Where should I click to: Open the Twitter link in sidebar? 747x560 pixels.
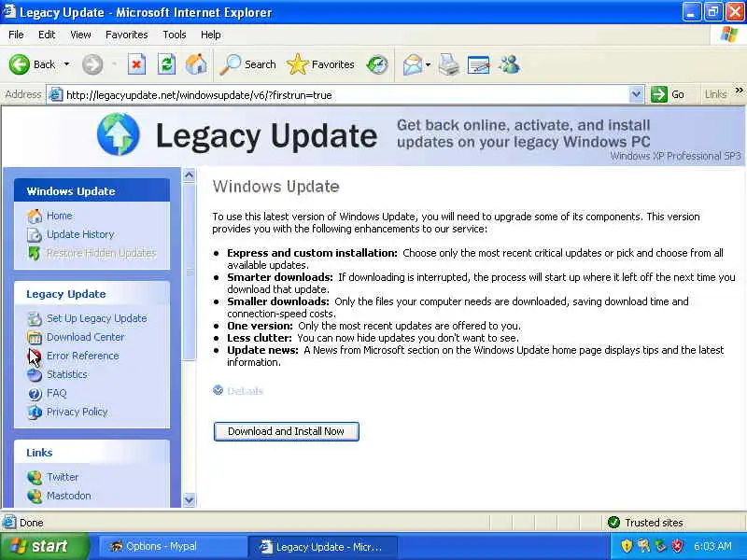pos(63,477)
